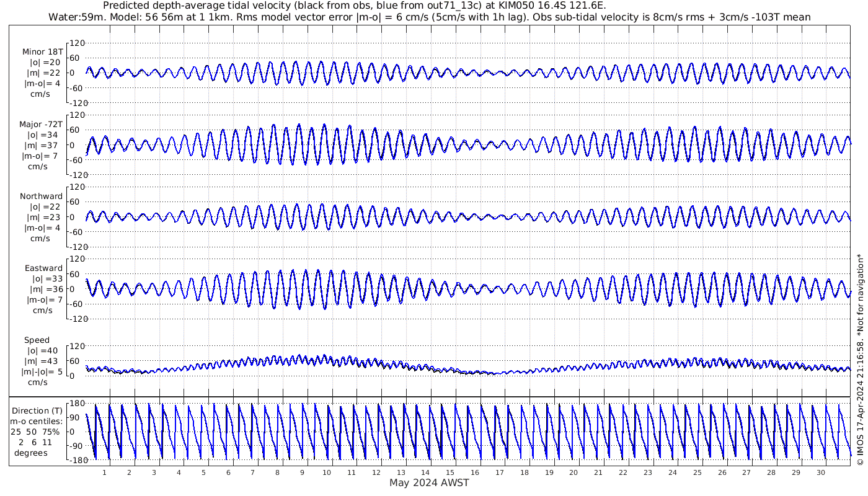The image size is (868, 496).
Task: Click the '180' tick on Direction axis
Action: 76,404
